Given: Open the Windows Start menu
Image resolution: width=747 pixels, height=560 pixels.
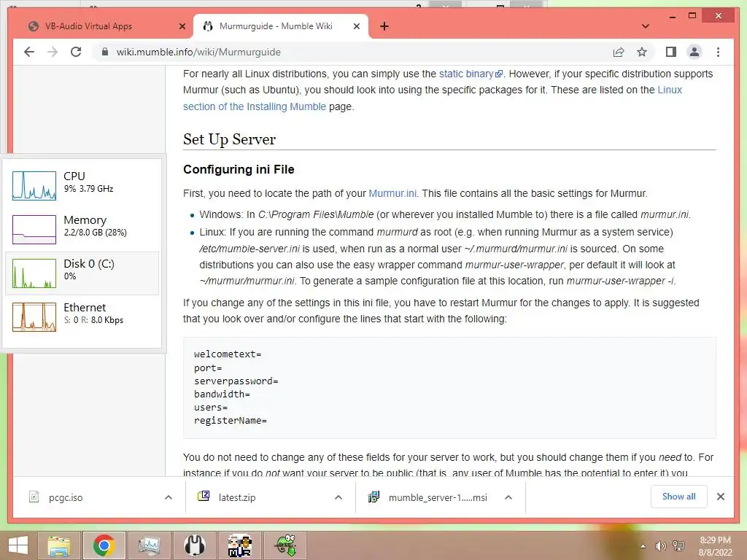Looking at the screenshot, I should coord(18,545).
